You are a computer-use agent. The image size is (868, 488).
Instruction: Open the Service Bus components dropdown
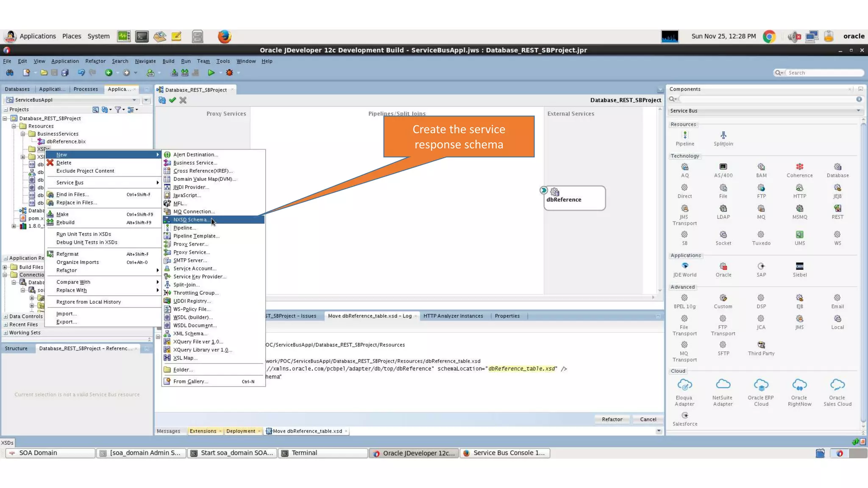click(766, 111)
